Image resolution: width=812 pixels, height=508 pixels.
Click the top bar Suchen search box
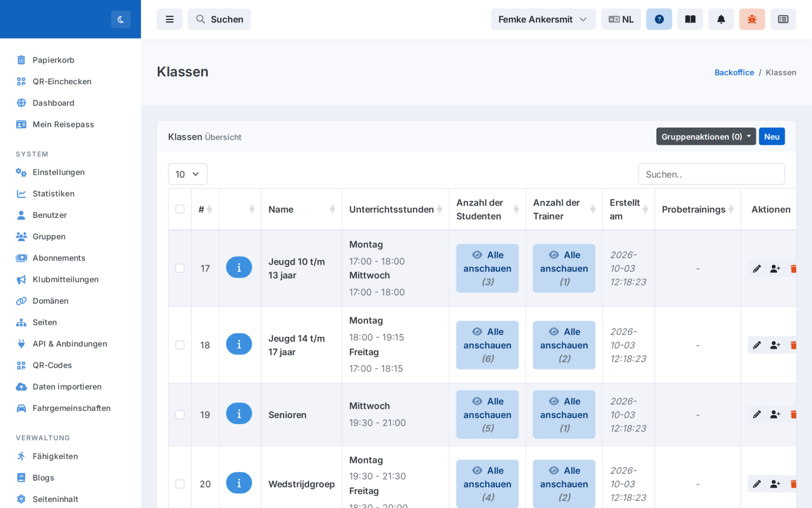point(219,19)
